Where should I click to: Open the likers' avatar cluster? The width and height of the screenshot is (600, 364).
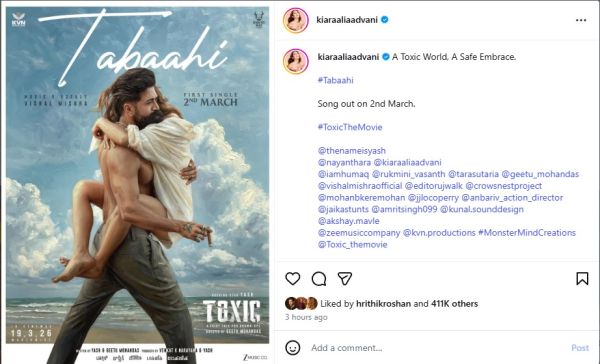click(301, 304)
